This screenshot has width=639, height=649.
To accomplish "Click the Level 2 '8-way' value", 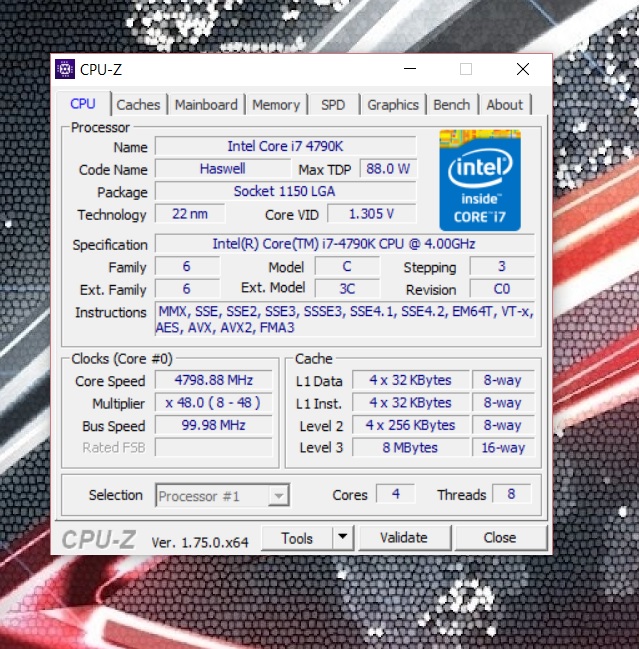I will click(x=503, y=425).
